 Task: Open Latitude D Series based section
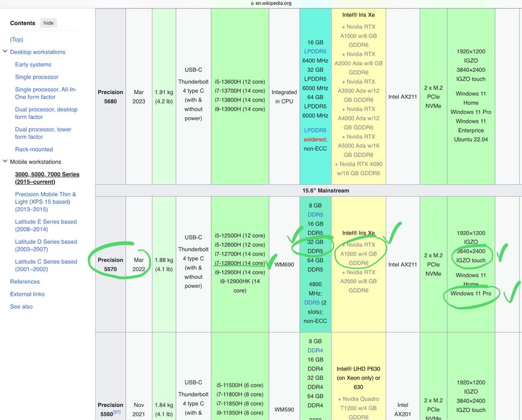pyautogui.click(x=46, y=245)
